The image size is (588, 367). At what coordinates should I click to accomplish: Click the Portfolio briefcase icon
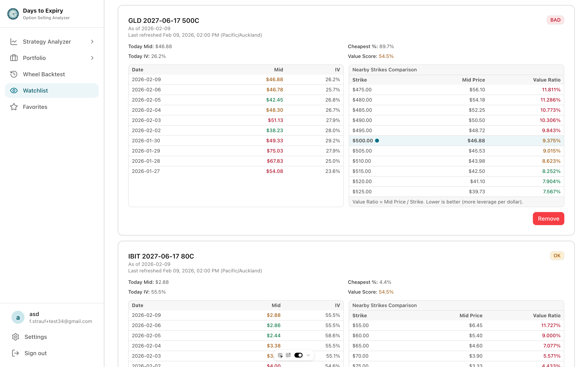[14, 58]
